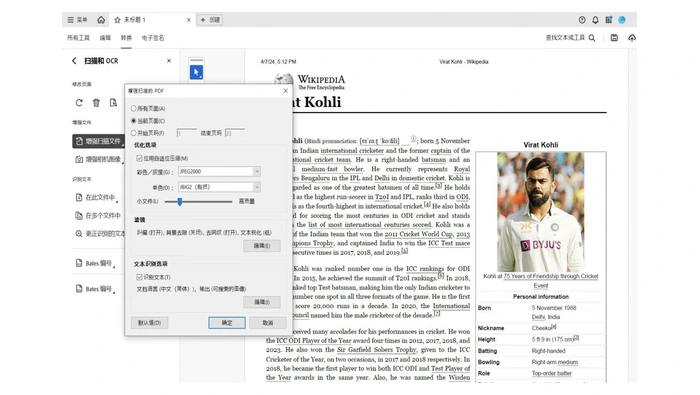Go to the Home icon

coord(101,20)
